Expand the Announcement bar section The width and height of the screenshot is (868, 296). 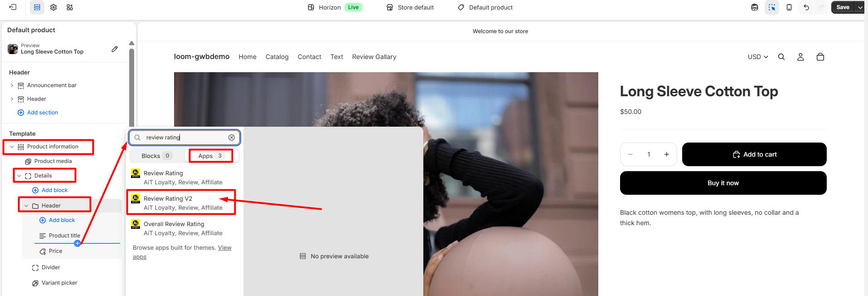12,85
